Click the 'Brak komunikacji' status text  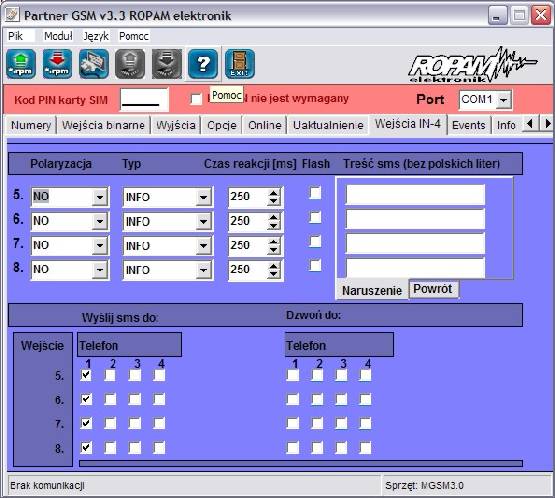47,485
